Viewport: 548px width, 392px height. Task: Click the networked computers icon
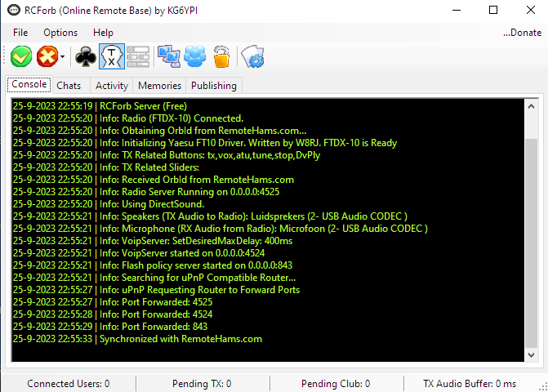pyautogui.click(x=169, y=56)
